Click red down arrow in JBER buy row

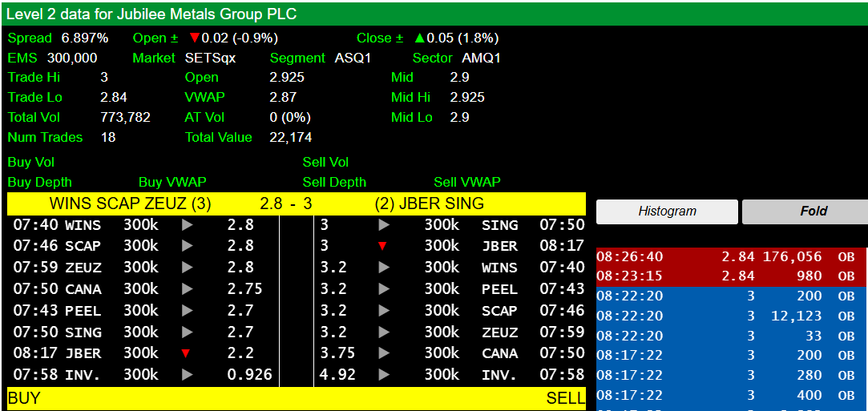[186, 353]
